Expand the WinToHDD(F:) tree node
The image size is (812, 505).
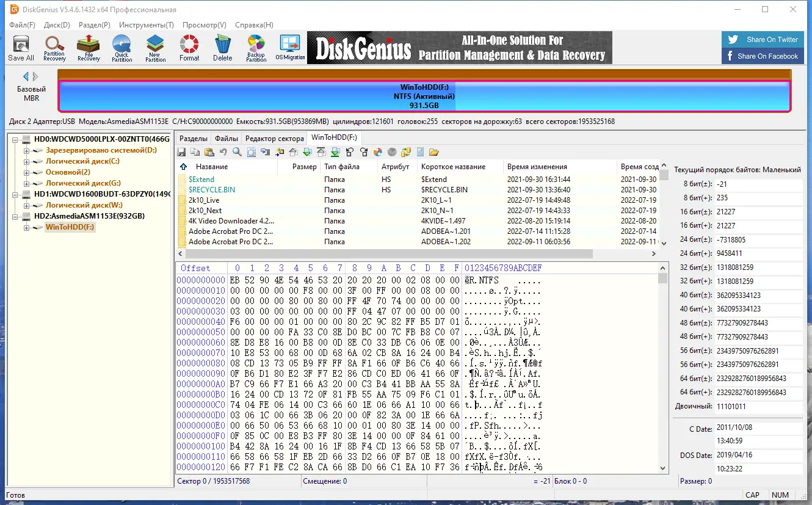coord(26,227)
